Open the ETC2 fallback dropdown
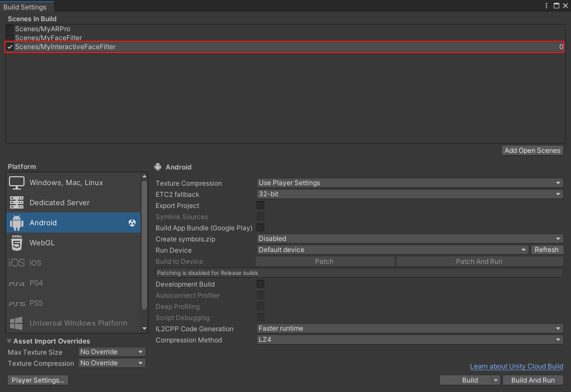Viewport: 571px width, 392px height. coord(410,194)
